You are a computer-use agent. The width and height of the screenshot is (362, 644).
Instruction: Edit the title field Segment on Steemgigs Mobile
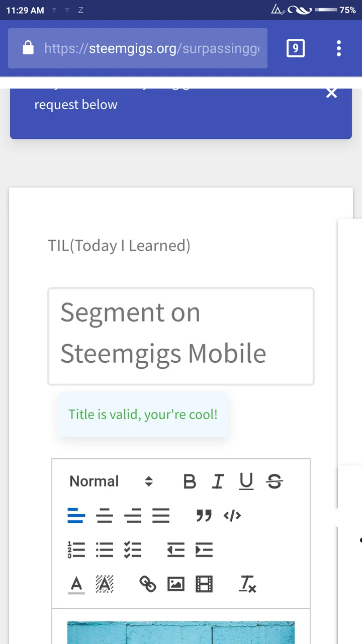coord(181,337)
